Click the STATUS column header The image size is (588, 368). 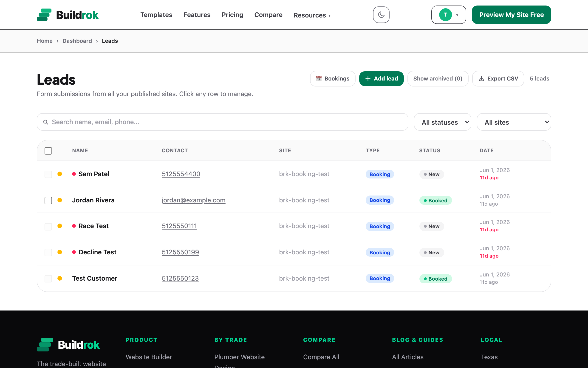pyautogui.click(x=430, y=150)
